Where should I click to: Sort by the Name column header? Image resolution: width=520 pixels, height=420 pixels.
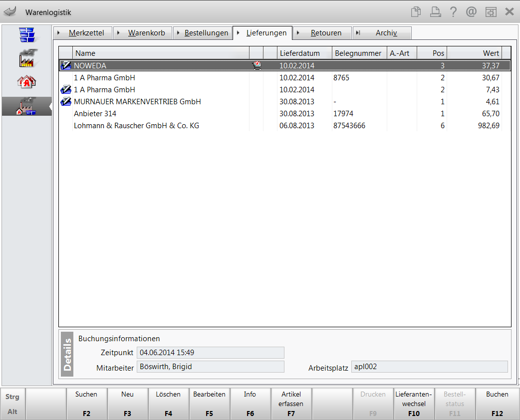pyautogui.click(x=161, y=53)
